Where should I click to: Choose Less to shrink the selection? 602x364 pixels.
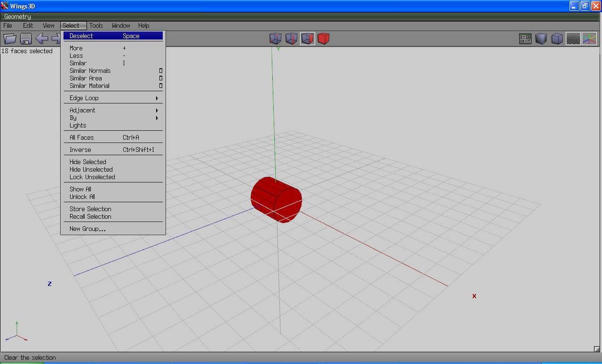tap(113, 56)
